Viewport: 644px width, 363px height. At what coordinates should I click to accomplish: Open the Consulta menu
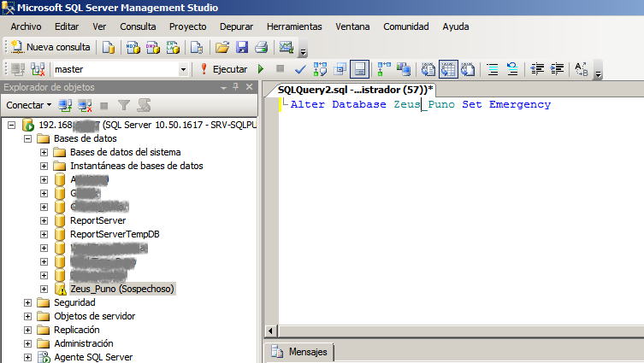(138, 26)
